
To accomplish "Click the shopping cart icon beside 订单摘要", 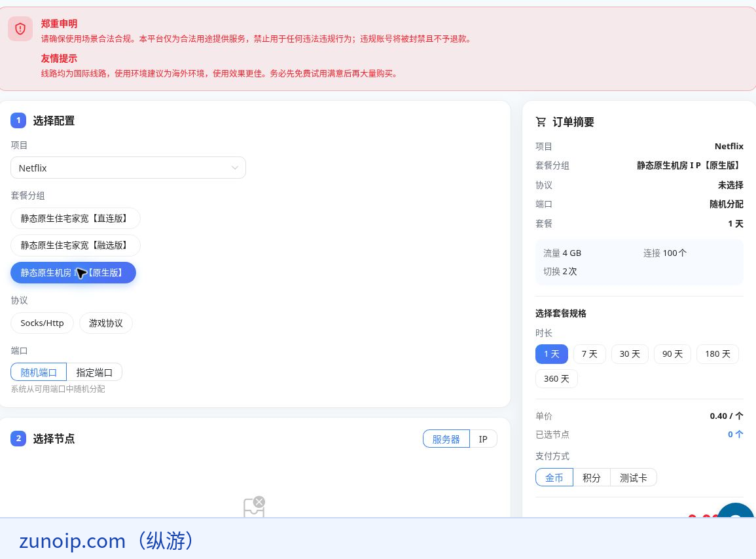I will [541, 122].
